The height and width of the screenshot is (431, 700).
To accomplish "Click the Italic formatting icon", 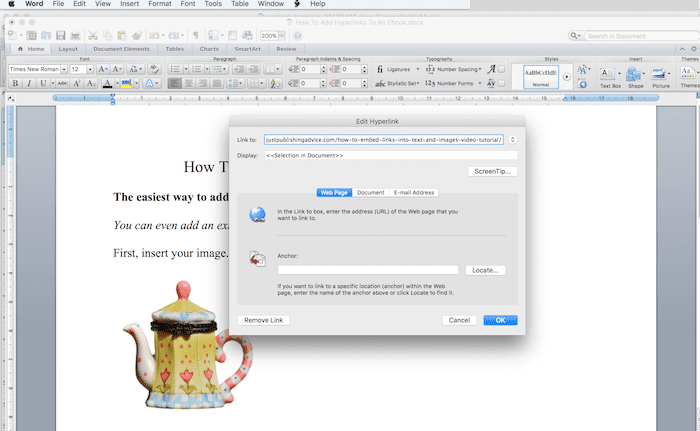I will [29, 84].
